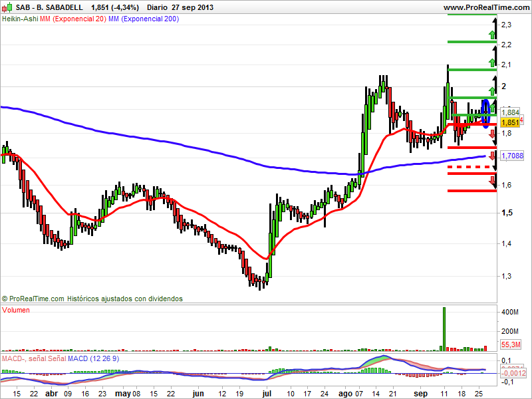Viewport: 532px width, 399px height.
Task: Select the Heikin-Ashi indicator label
Action: (20, 19)
